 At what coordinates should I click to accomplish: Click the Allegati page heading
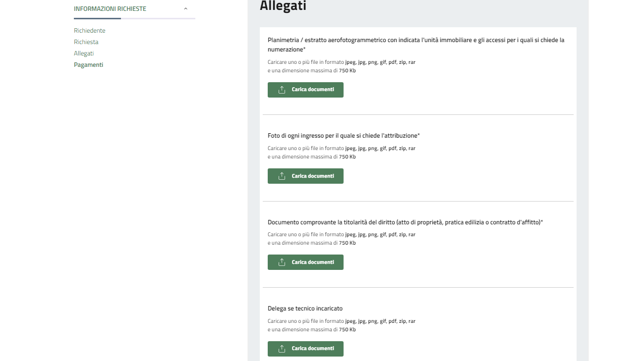click(283, 6)
